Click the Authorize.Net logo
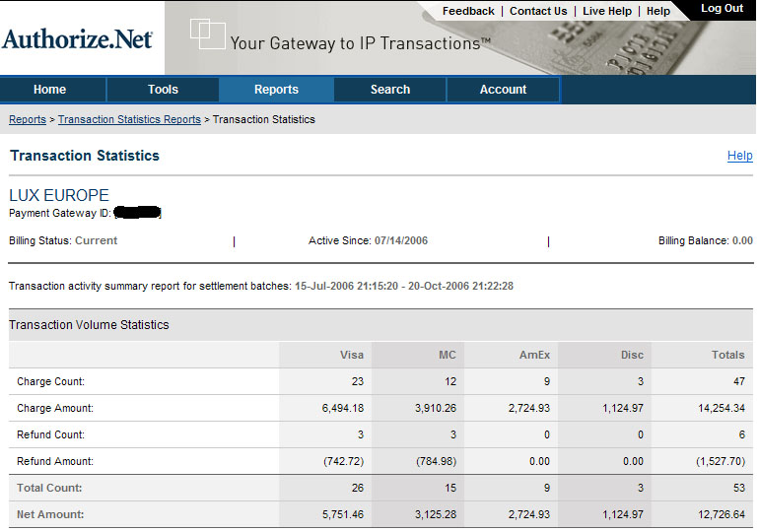 [77, 39]
